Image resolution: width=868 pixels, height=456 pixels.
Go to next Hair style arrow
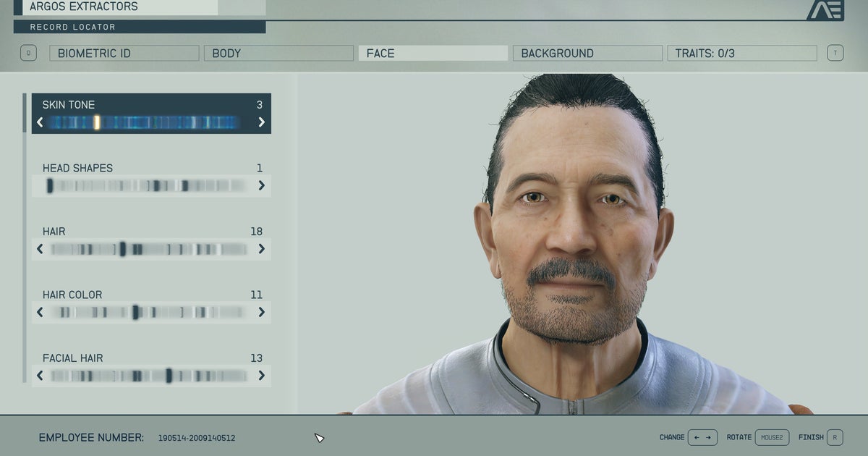point(261,249)
